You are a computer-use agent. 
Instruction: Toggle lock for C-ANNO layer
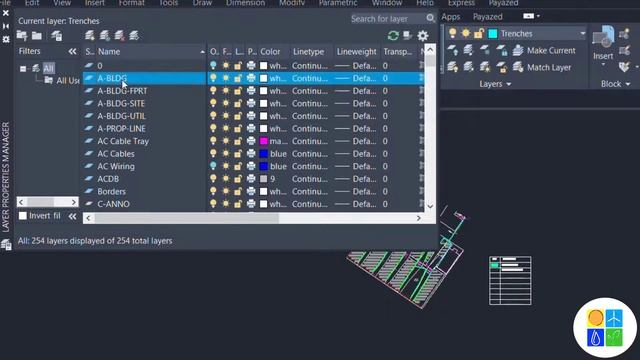coord(238,204)
